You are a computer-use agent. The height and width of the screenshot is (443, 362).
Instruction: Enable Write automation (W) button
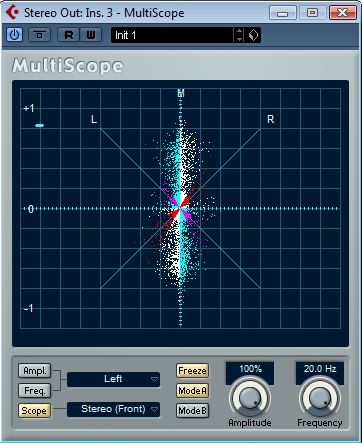tap(91, 35)
